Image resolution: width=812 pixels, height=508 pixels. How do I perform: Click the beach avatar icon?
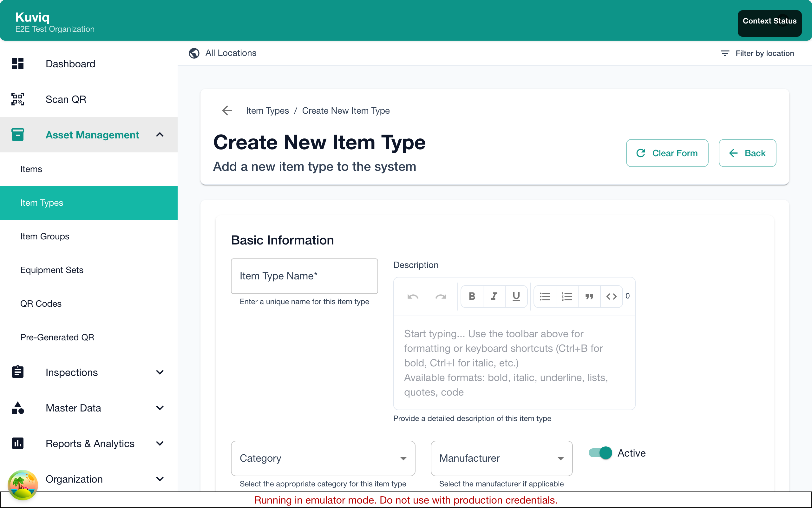[23, 485]
